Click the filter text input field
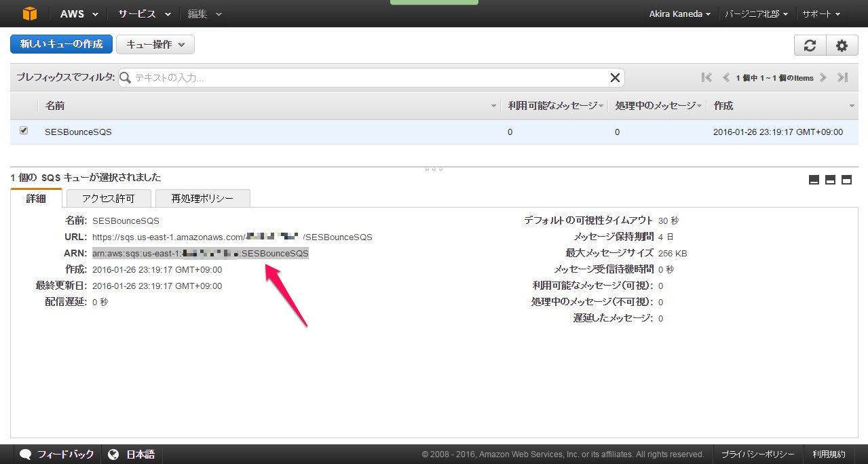The image size is (868, 464). tap(371, 77)
